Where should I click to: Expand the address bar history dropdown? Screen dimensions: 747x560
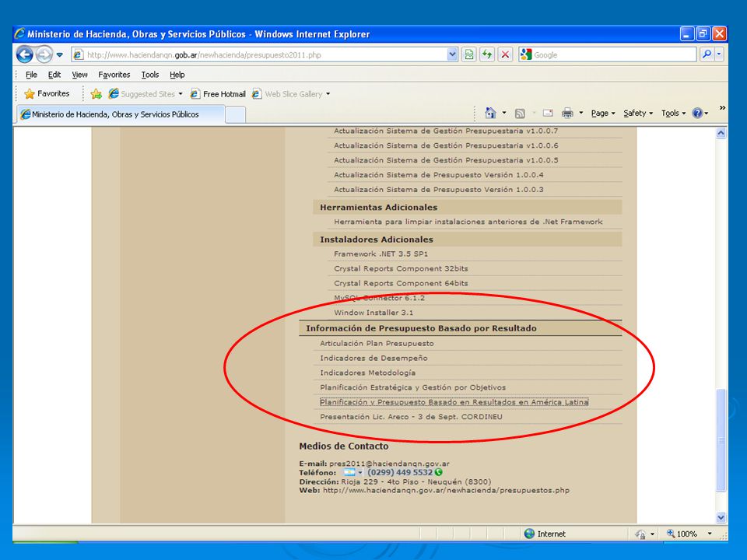coord(453,54)
